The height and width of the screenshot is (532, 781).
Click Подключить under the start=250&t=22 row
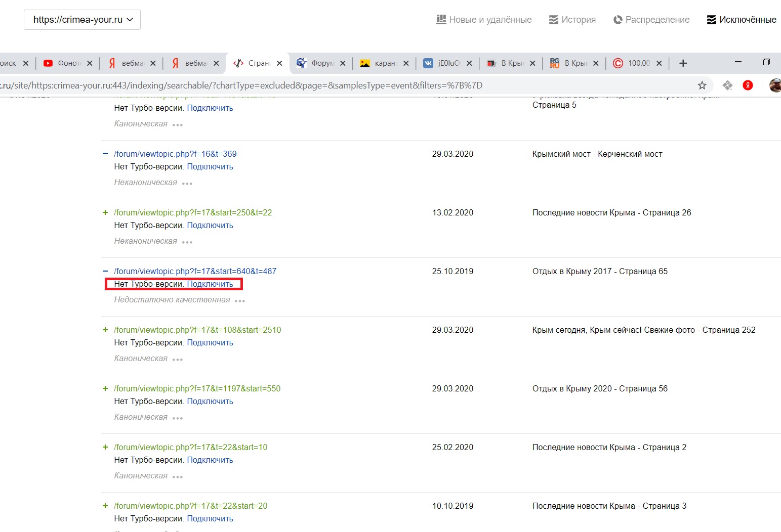click(210, 225)
